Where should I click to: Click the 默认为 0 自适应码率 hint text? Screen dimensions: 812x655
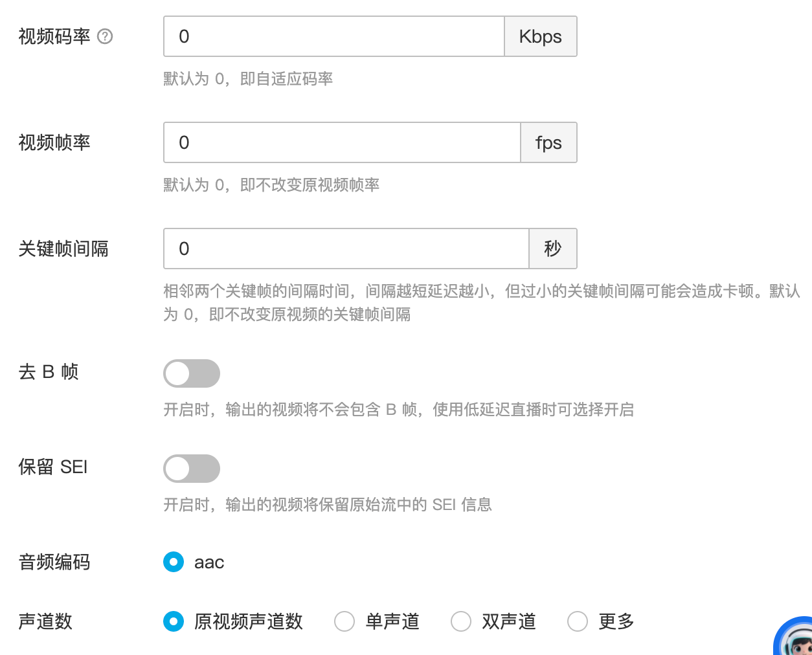click(247, 78)
